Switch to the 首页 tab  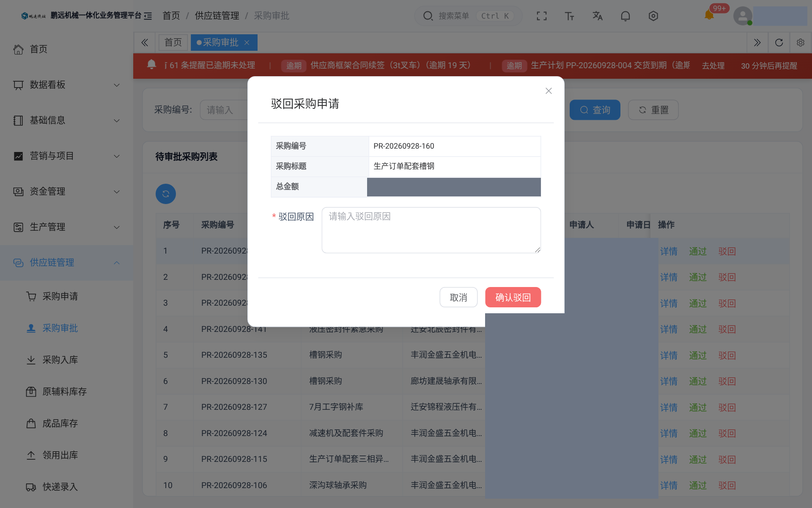[x=173, y=42]
